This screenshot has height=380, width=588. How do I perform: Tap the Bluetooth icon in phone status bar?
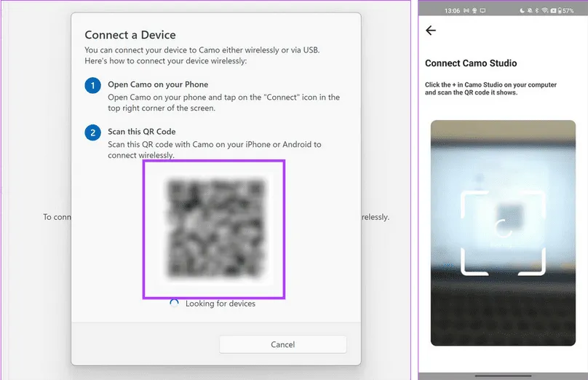(537, 10)
